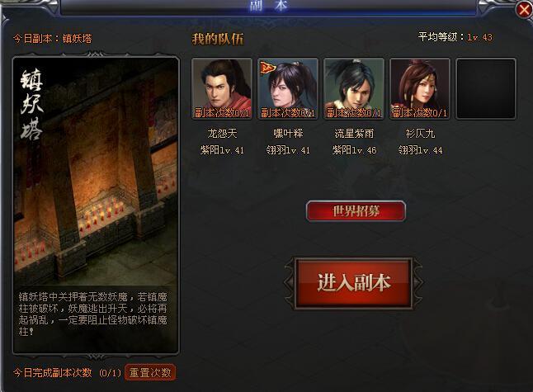The width and height of the screenshot is (533, 392).
Task: Click the 进入副本 button
Action: 353,283
